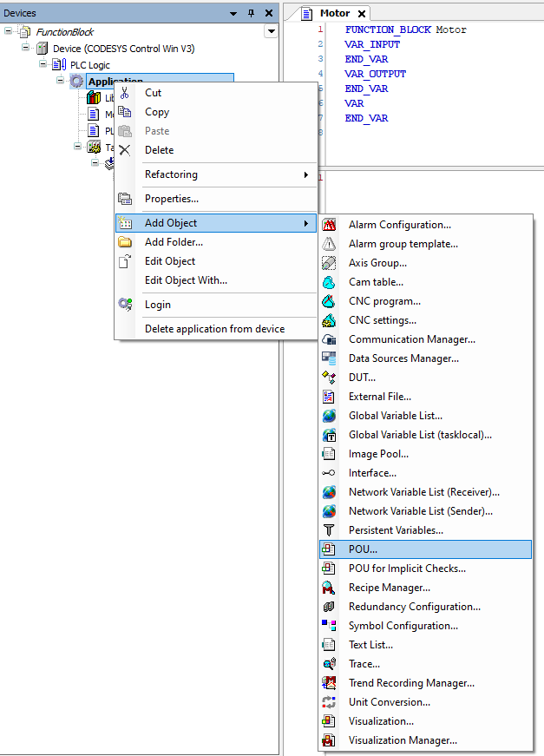Collapse the Task Configuration node
544x756 pixels.
click(x=77, y=146)
